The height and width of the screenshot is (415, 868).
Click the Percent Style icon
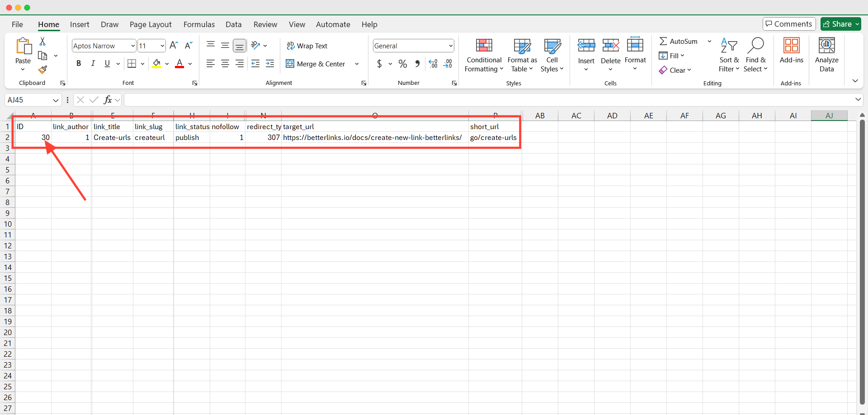tap(403, 64)
